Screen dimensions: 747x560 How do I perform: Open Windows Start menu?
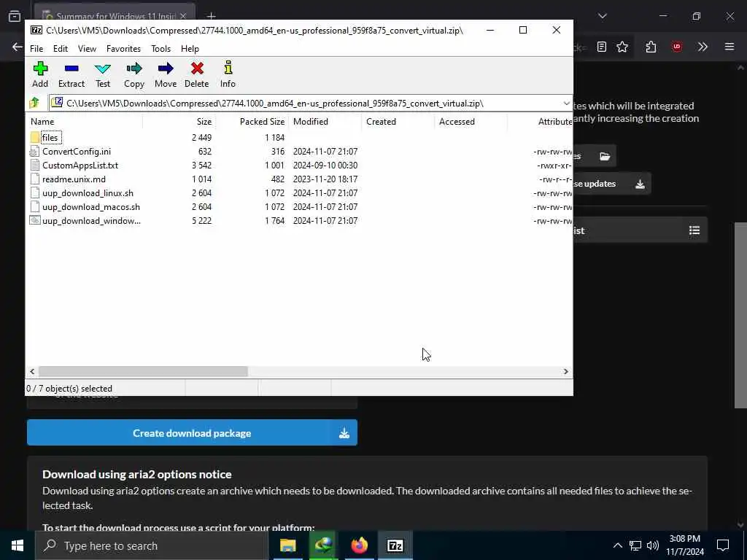pyautogui.click(x=18, y=545)
